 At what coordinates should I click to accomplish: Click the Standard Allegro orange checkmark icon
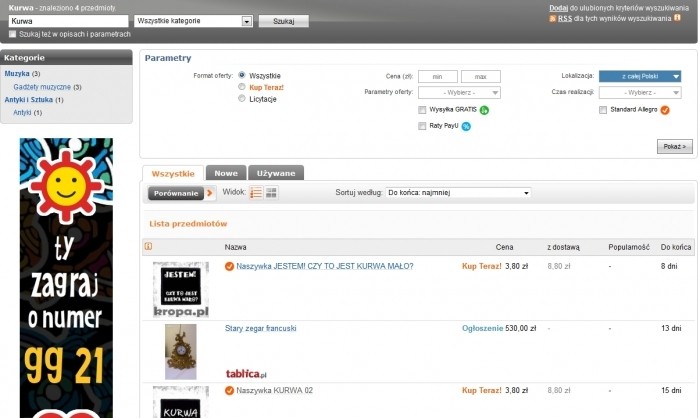665,110
